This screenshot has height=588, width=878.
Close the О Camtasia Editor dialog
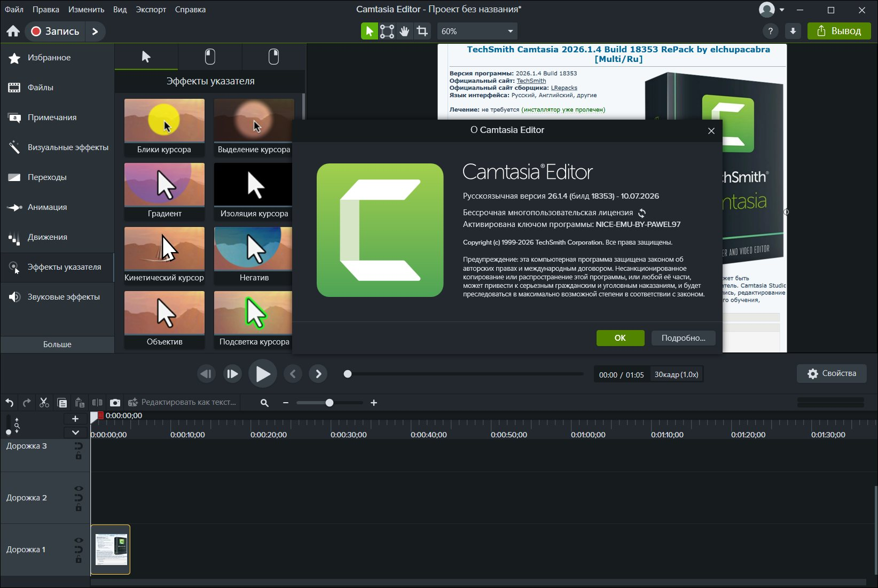[x=711, y=131]
